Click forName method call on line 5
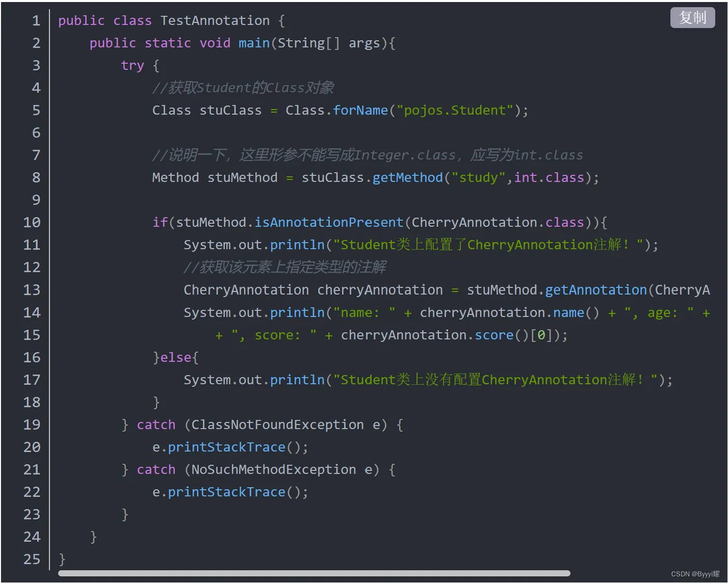This screenshot has height=583, width=728. [x=360, y=110]
